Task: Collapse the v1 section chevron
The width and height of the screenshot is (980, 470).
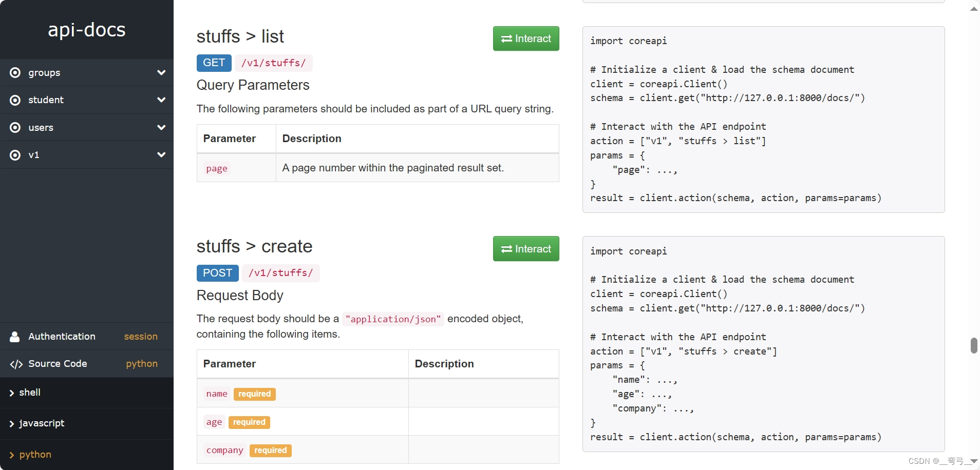Action: coord(161,155)
